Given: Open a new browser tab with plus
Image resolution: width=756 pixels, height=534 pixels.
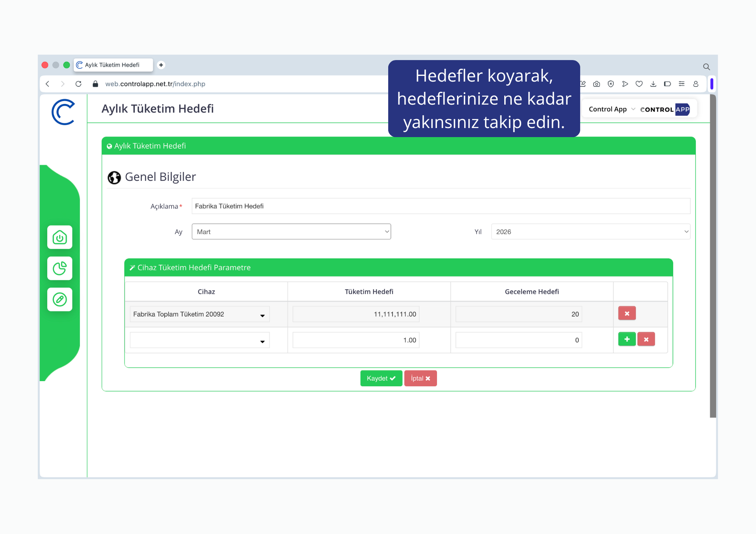Looking at the screenshot, I should point(161,65).
